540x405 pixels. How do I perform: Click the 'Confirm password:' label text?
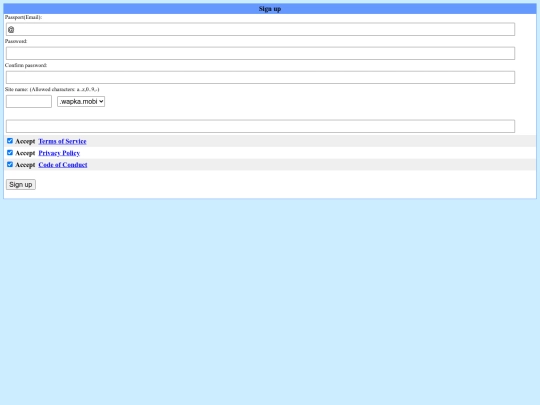tap(26, 65)
